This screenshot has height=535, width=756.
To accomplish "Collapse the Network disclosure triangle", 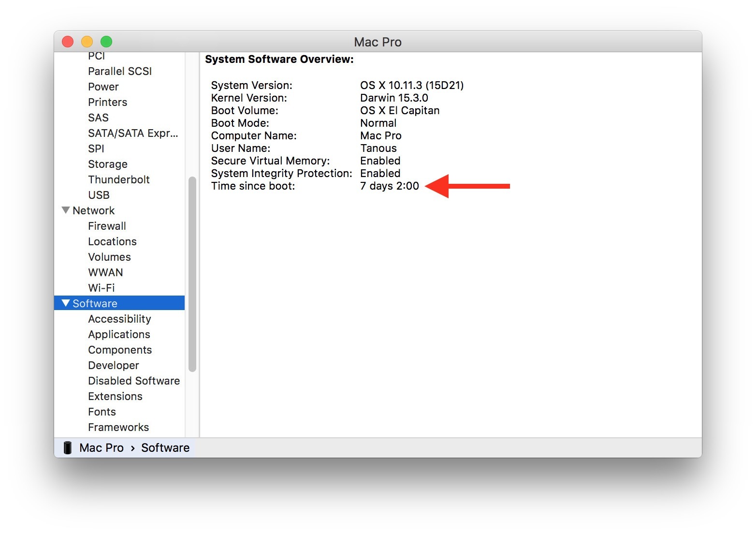I will point(66,210).
